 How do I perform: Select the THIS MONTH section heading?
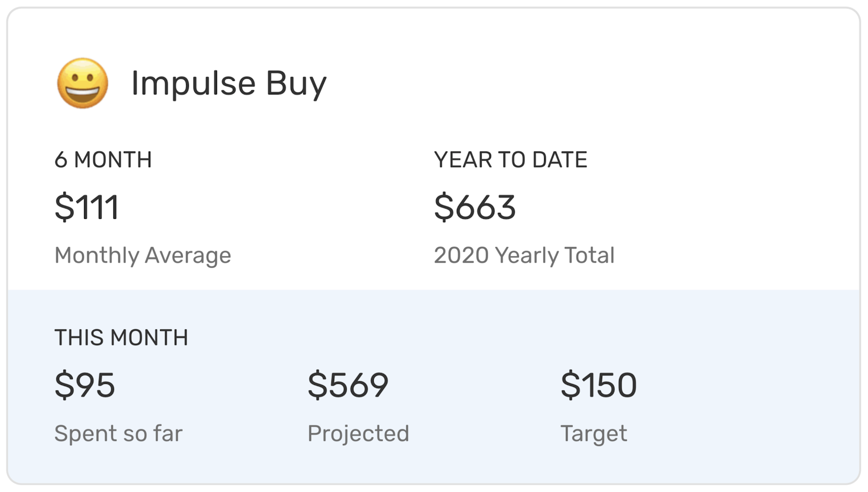tap(121, 338)
